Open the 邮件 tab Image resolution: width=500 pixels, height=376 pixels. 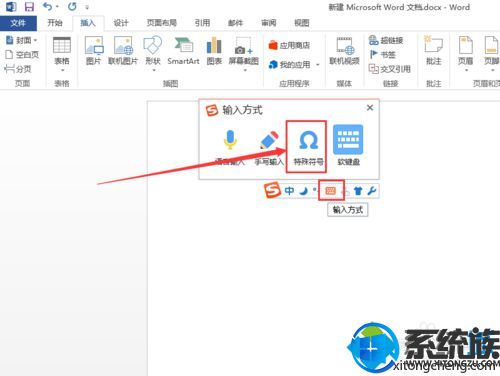[x=235, y=23]
